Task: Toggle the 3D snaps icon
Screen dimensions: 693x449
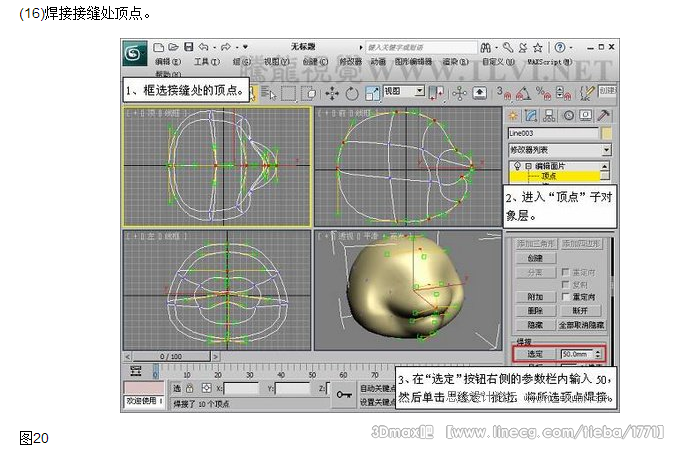Action: point(503,93)
